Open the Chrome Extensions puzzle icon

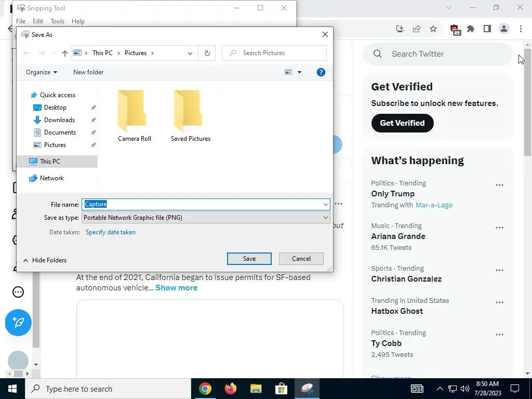471,29
